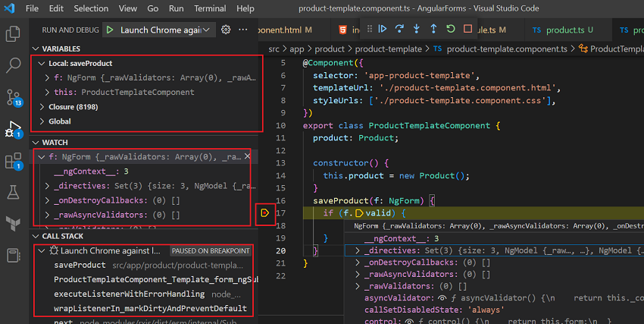Image resolution: width=644 pixels, height=324 pixels.
Task: Open the Extensions view in activity bar
Action: click(13, 161)
